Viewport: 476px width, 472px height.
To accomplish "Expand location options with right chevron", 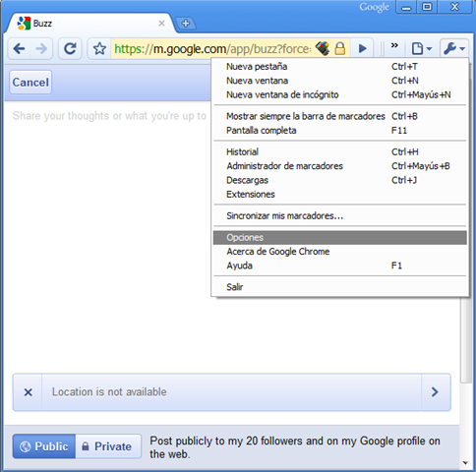I will tap(435, 392).
